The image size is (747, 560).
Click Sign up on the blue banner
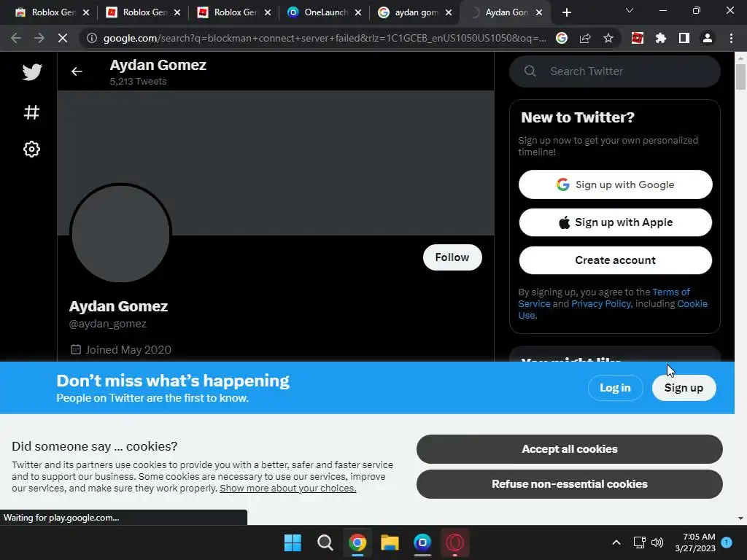(684, 388)
